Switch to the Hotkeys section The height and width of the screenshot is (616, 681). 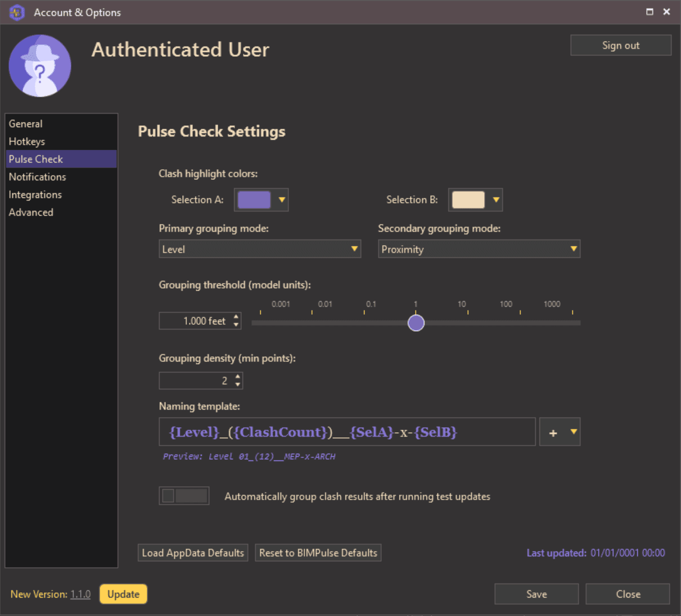pyautogui.click(x=27, y=142)
